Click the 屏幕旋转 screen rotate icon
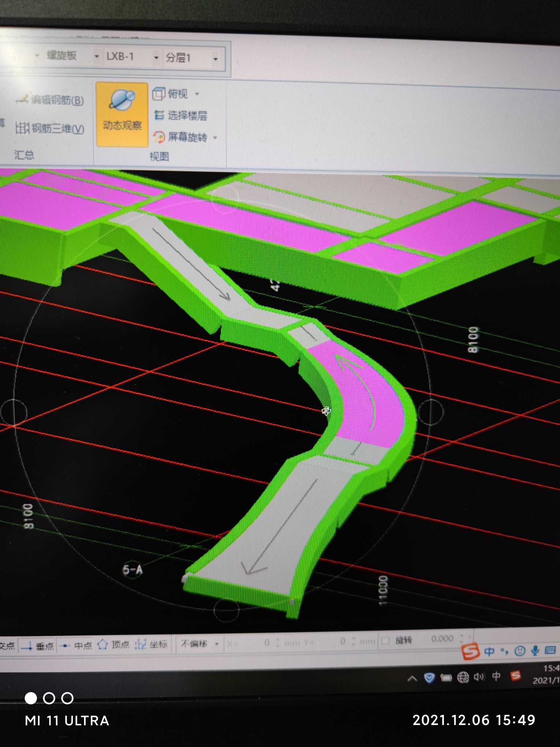Viewport: 560px width, 747px height. coord(159,137)
